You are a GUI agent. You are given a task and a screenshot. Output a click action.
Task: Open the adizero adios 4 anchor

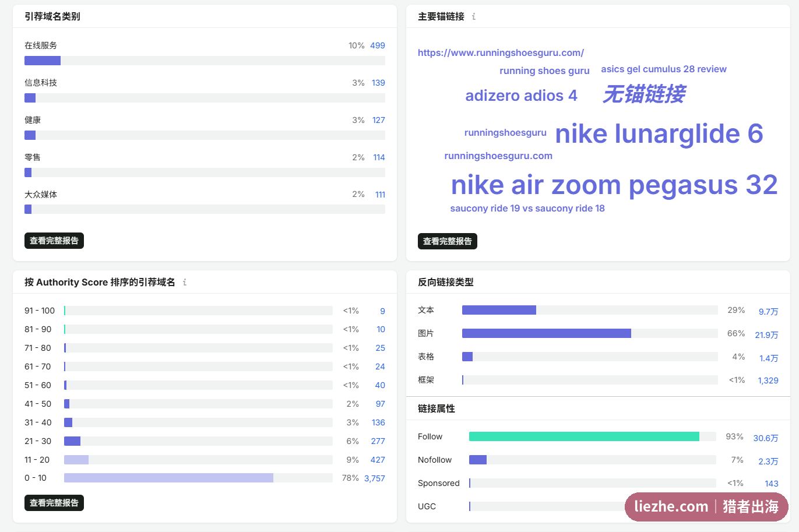pos(521,96)
